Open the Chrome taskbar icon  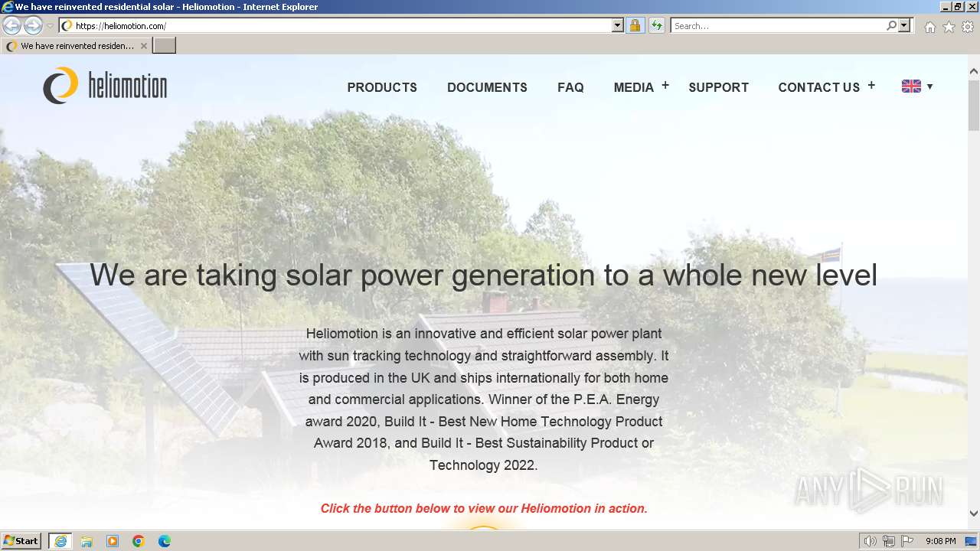[139, 541]
